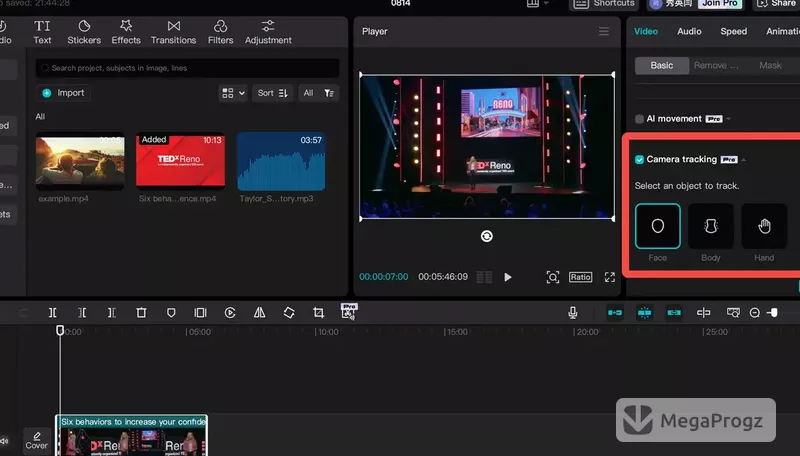Open the Player panel menu icon

(x=604, y=32)
